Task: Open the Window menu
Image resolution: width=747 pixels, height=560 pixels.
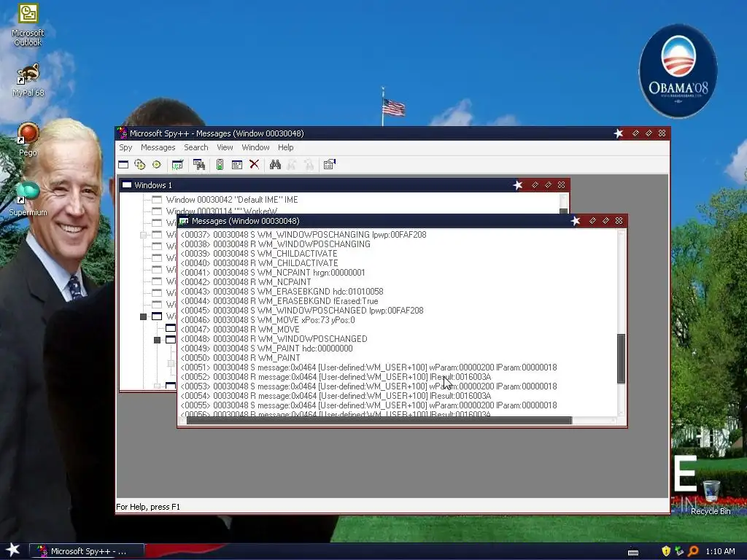Action: [x=255, y=147]
